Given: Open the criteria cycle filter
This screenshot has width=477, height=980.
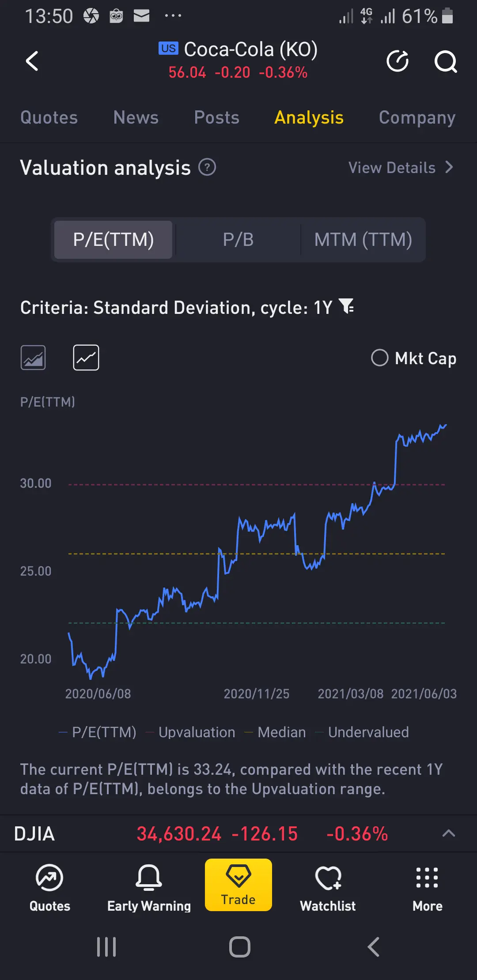Looking at the screenshot, I should pyautogui.click(x=347, y=306).
